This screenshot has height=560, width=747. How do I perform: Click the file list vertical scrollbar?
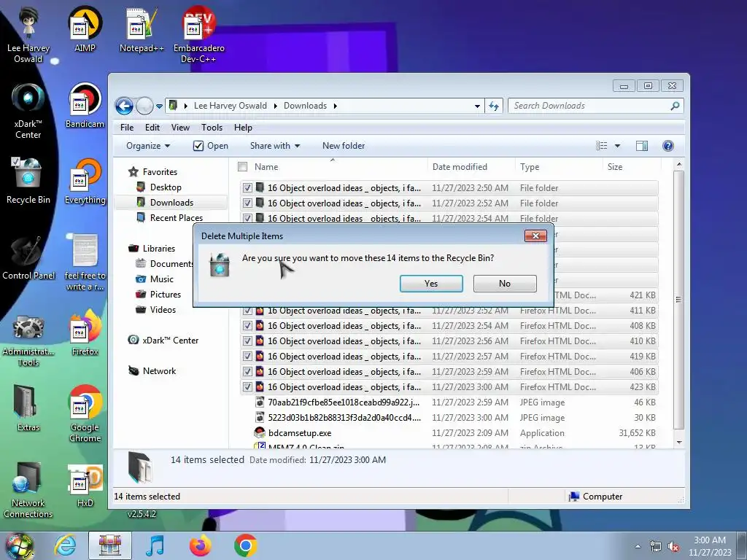[x=679, y=300]
